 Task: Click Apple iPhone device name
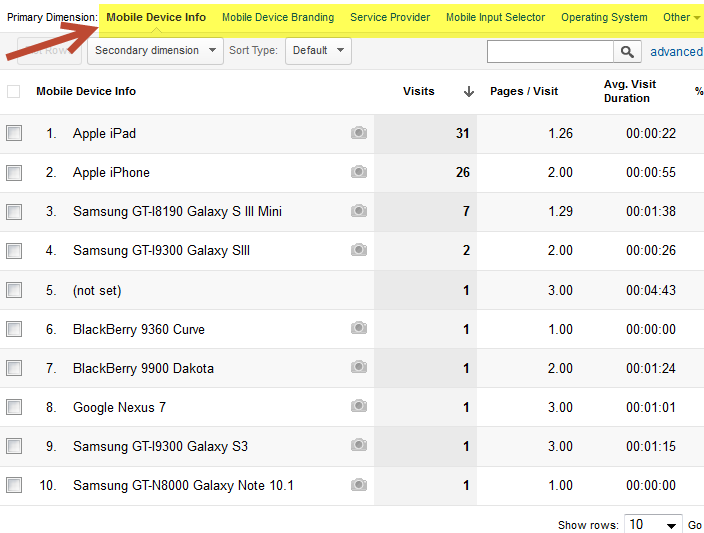pos(111,172)
